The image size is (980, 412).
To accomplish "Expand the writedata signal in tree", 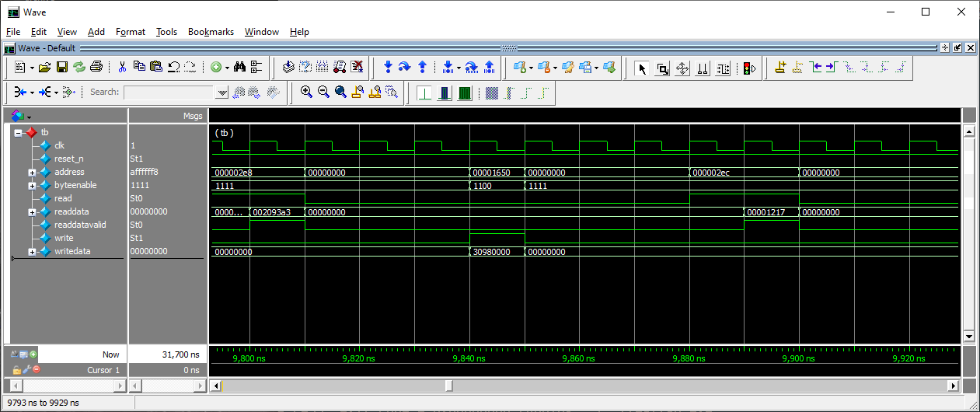I will 32,252.
